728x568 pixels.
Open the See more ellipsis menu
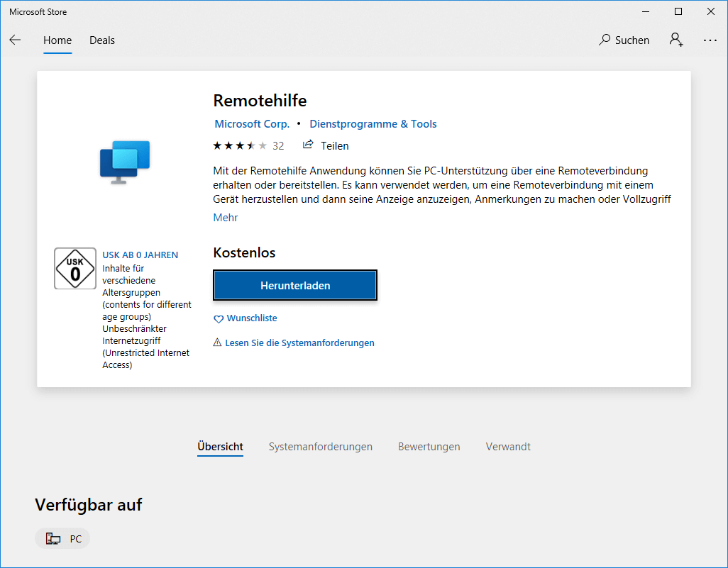click(x=710, y=40)
